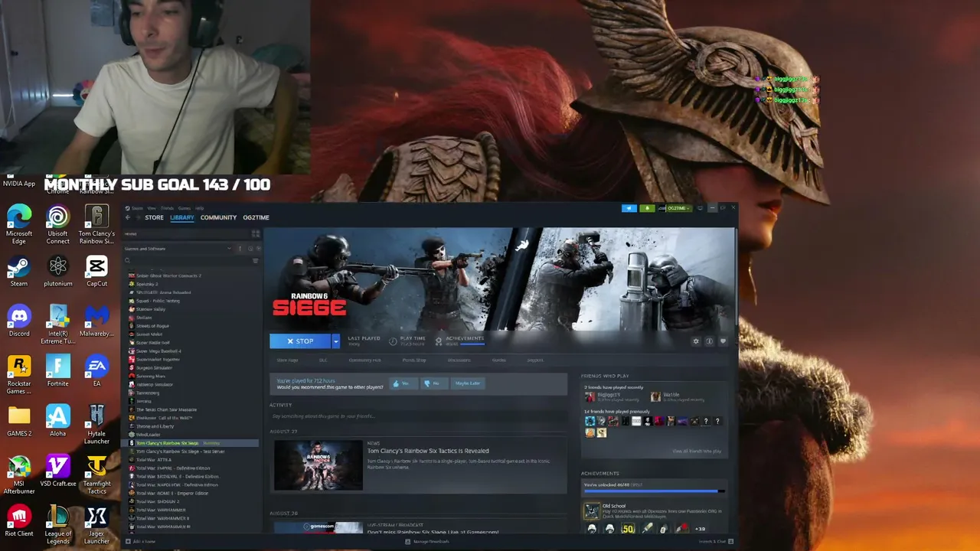
Task: Launch Intel Extreme Tuning shortcut
Action: (57, 324)
